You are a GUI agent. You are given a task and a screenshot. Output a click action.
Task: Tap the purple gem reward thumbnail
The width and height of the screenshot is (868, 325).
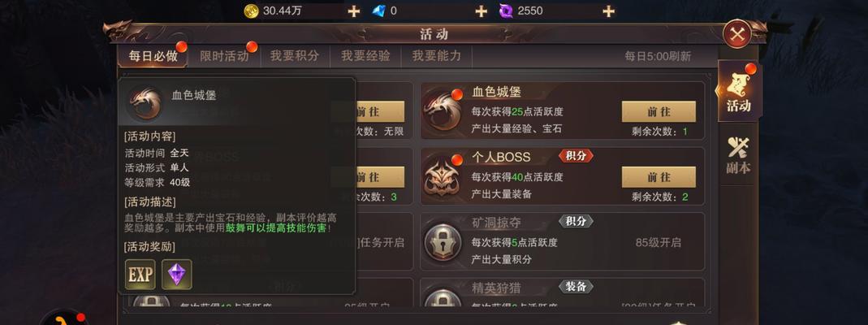pos(176,274)
